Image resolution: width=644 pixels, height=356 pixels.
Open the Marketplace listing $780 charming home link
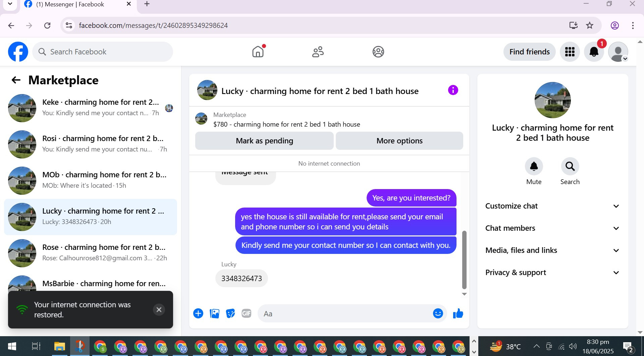click(x=286, y=124)
